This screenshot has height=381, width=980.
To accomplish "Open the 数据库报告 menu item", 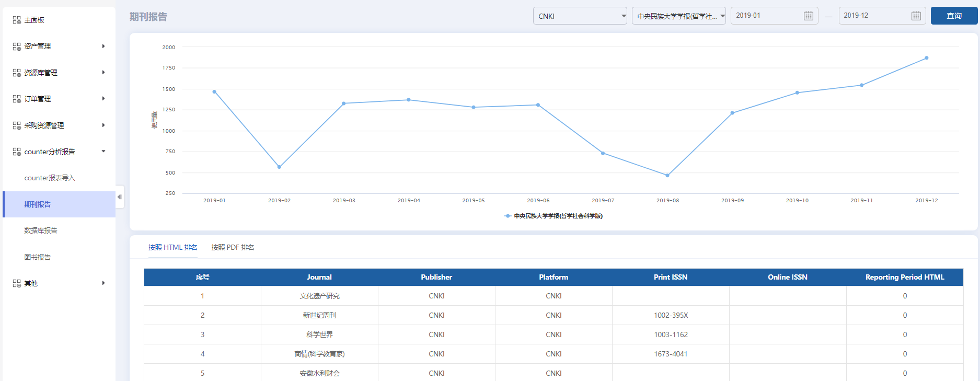I will click(x=41, y=230).
